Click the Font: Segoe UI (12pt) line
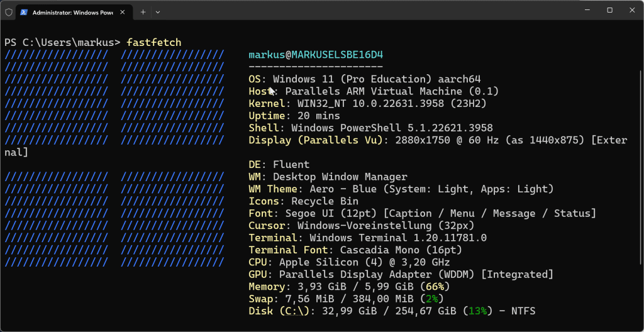The height and width of the screenshot is (332, 644). (423, 214)
